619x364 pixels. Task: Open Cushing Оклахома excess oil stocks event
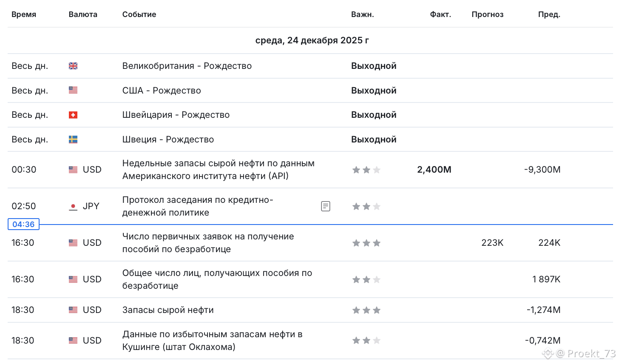tap(213, 341)
